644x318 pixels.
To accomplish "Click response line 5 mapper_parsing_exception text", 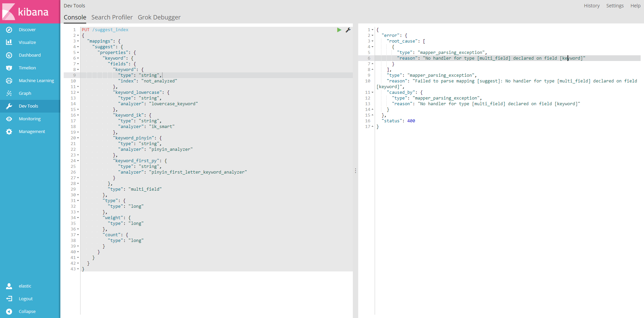I will pyautogui.click(x=452, y=53).
